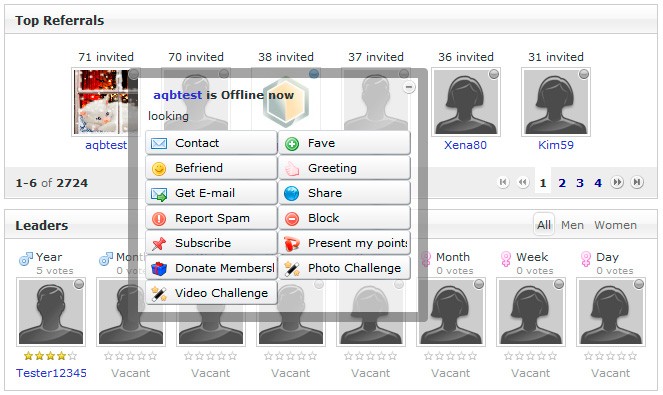Click the wand Photo Challenge icon
663x395 pixels.
pyautogui.click(x=292, y=269)
